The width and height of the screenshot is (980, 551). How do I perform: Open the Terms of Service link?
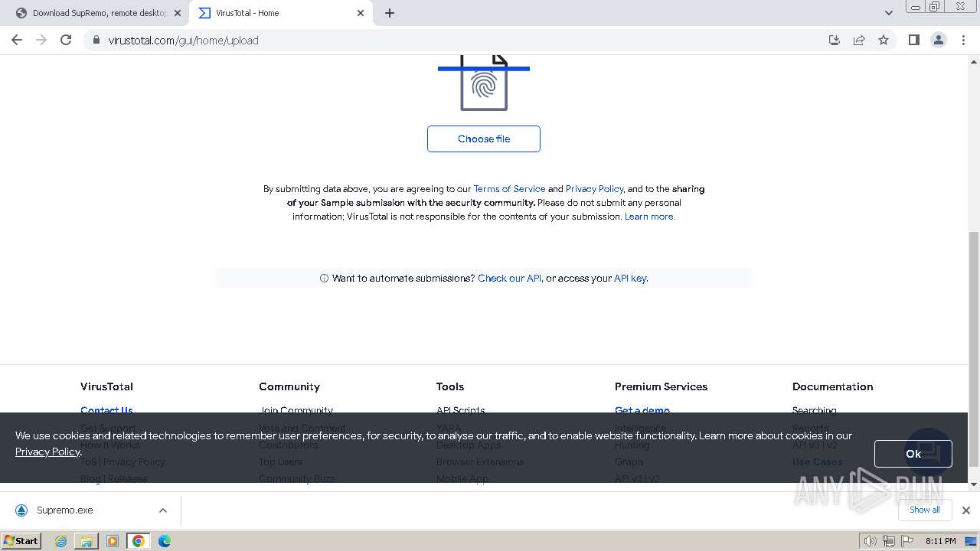pyautogui.click(x=510, y=189)
